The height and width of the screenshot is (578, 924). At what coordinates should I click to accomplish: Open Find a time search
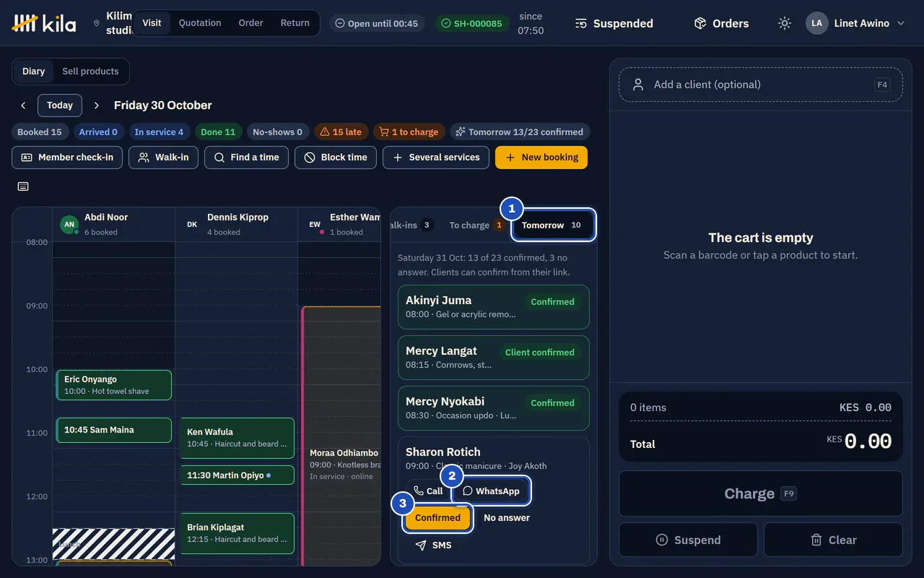246,158
